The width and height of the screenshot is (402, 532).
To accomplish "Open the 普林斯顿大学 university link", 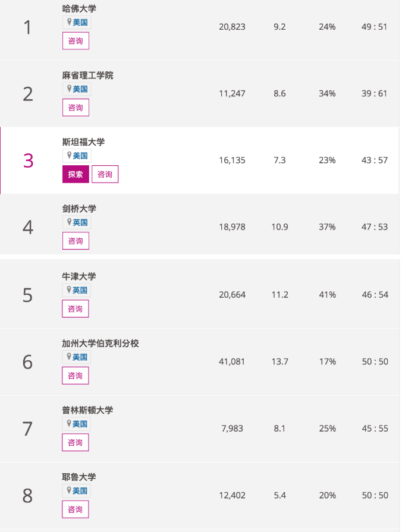I will pos(87,410).
